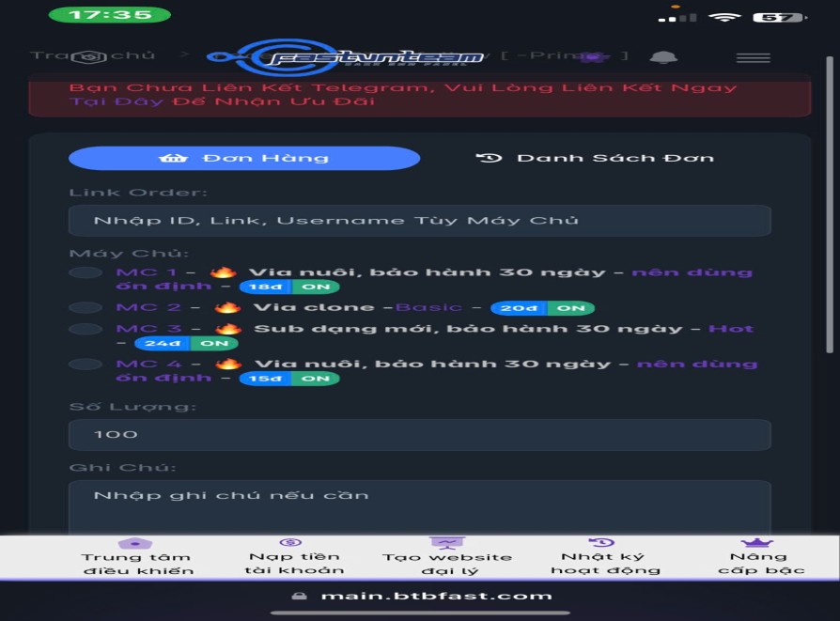Open the hamburger menu in the header
Image resolution: width=840 pixels, height=621 pixels.
pyautogui.click(x=753, y=57)
